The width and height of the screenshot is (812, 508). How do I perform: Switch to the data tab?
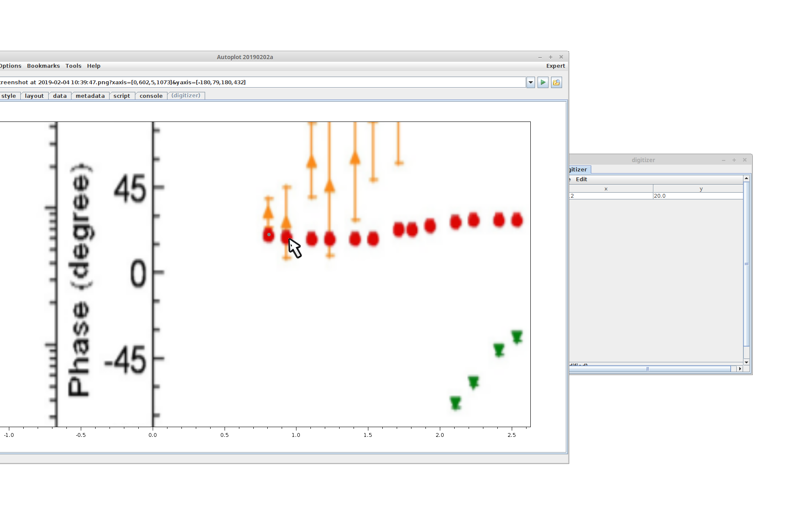pos(60,96)
